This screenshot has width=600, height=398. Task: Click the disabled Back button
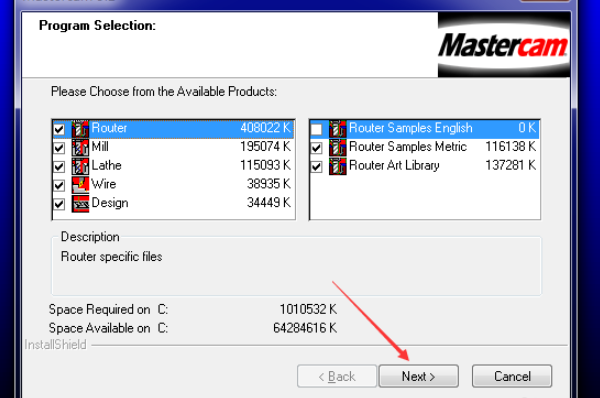[337, 376]
